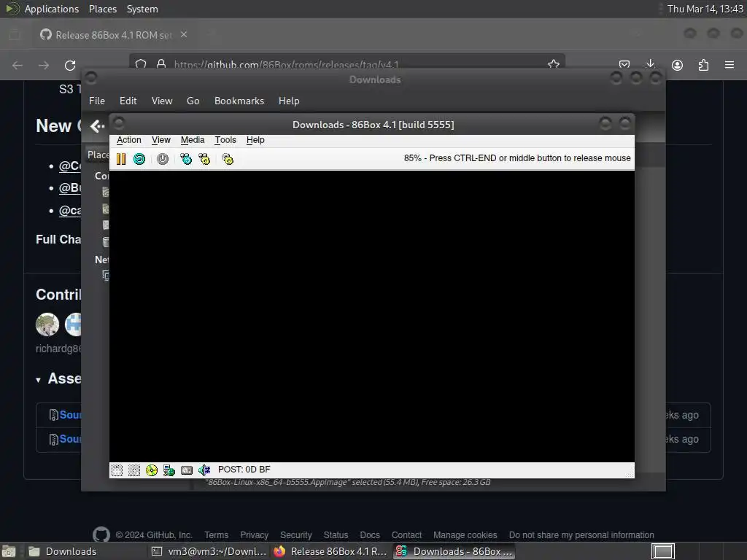This screenshot has height=560, width=747.
Task: Open GitHub Terms footer link
Action: pyautogui.click(x=216, y=535)
